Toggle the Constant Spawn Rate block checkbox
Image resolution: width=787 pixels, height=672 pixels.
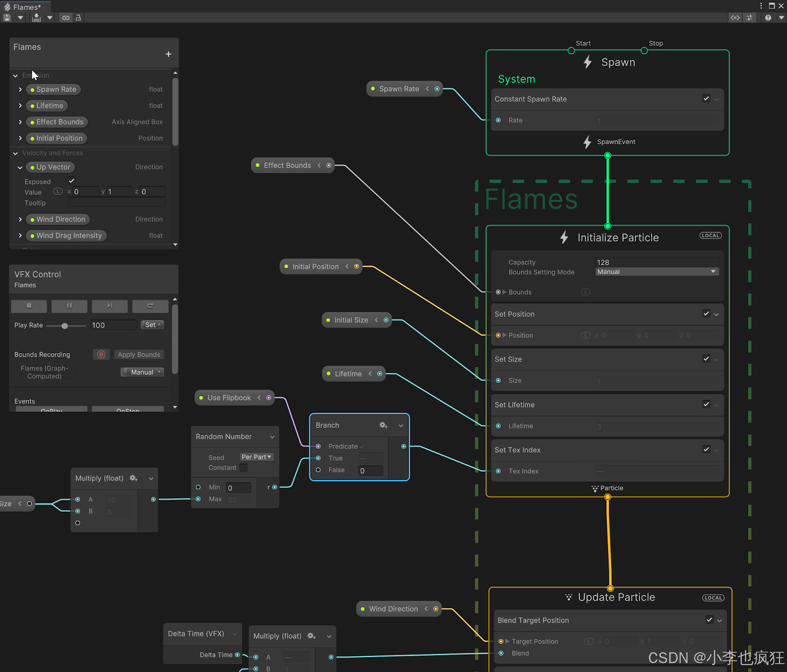706,98
